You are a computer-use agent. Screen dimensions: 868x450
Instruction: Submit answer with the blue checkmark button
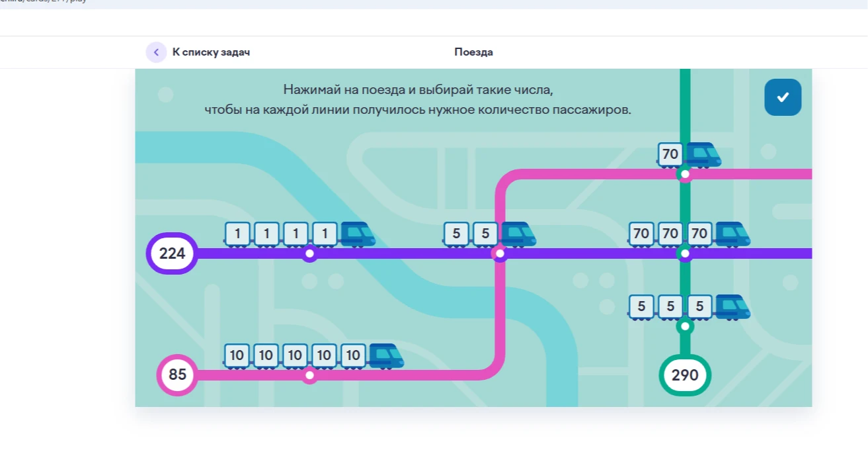(783, 97)
